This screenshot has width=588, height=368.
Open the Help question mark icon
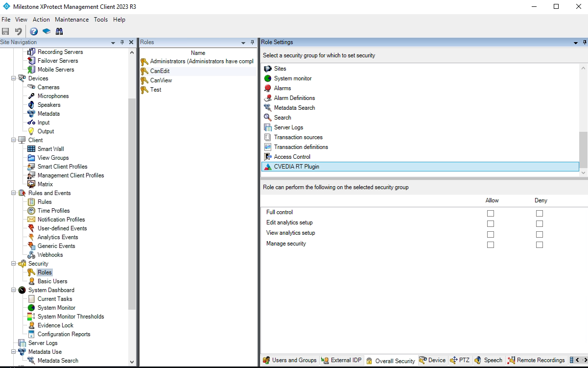tap(34, 31)
